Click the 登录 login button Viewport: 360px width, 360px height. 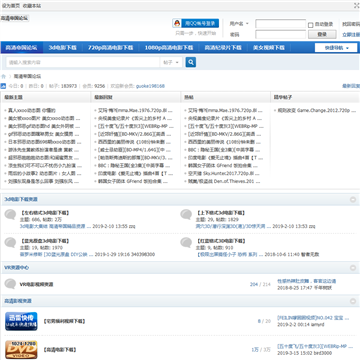pyautogui.click(x=322, y=34)
